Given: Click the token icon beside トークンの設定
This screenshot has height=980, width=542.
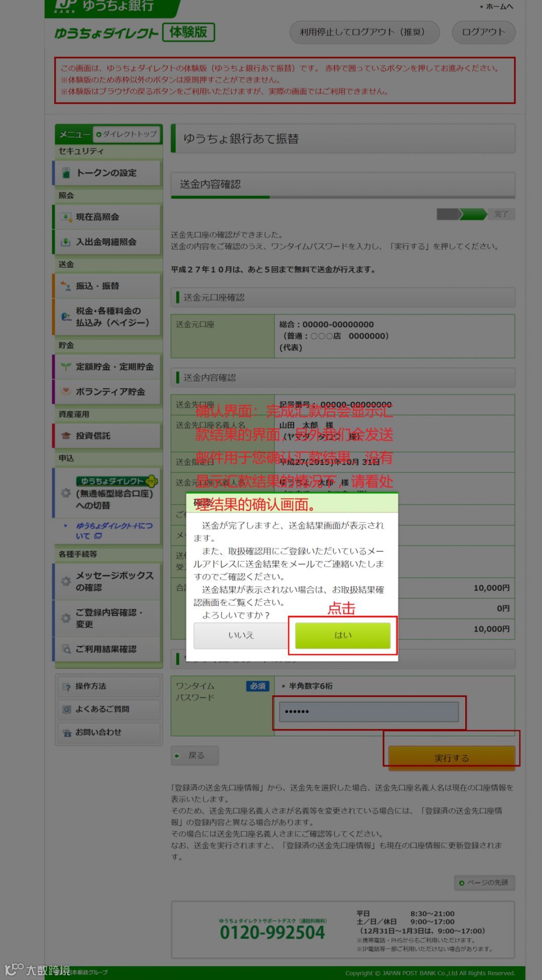Looking at the screenshot, I should click(66, 173).
